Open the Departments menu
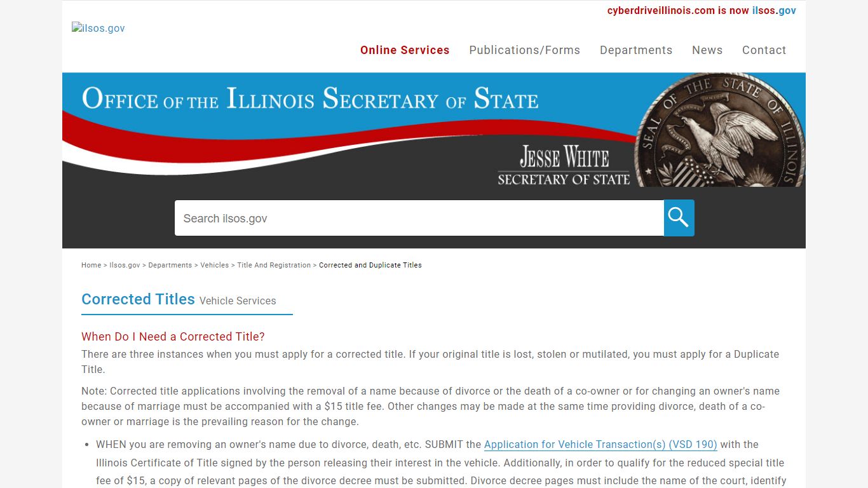This screenshot has width=868, height=488. pyautogui.click(x=636, y=50)
